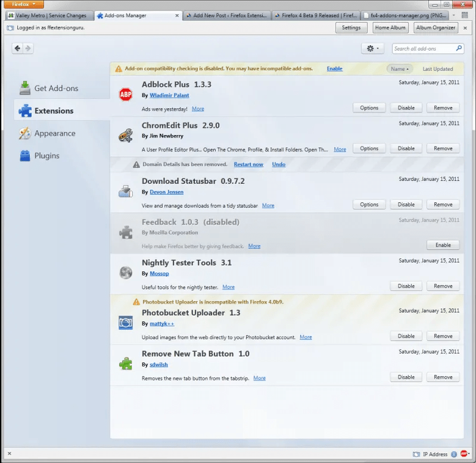Screen dimensions: 476x463
Task: Click the Adblock Plus ABP logo icon
Action: (125, 95)
